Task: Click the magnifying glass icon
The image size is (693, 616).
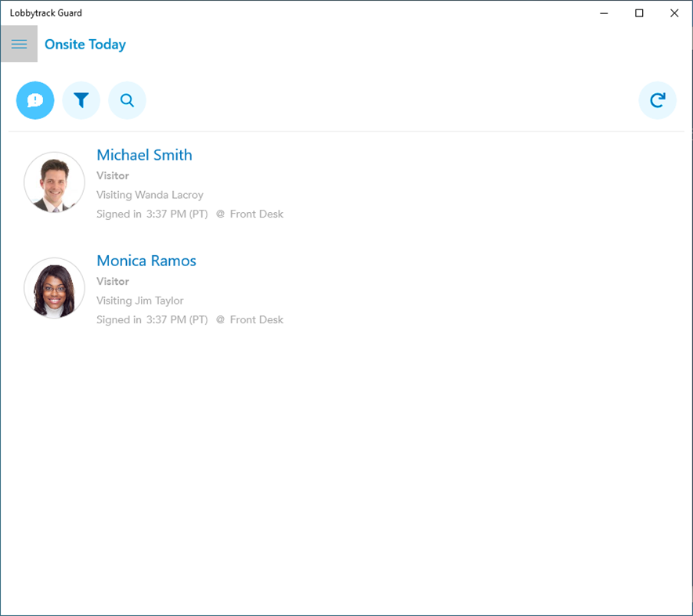Action: pyautogui.click(x=127, y=100)
